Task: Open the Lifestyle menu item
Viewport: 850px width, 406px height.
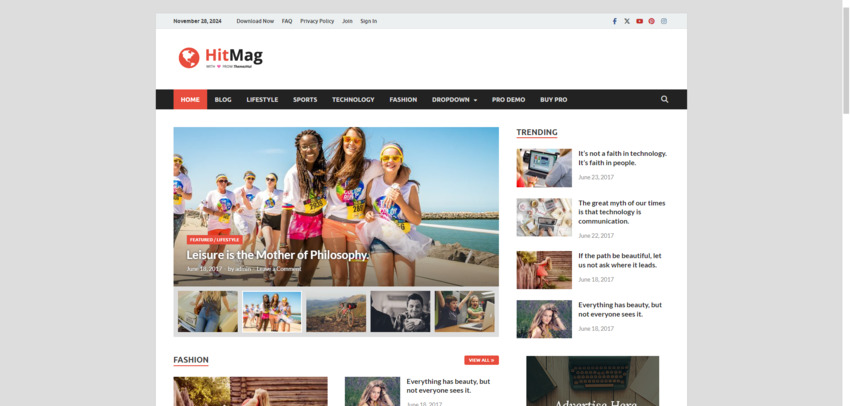Action: tap(262, 99)
